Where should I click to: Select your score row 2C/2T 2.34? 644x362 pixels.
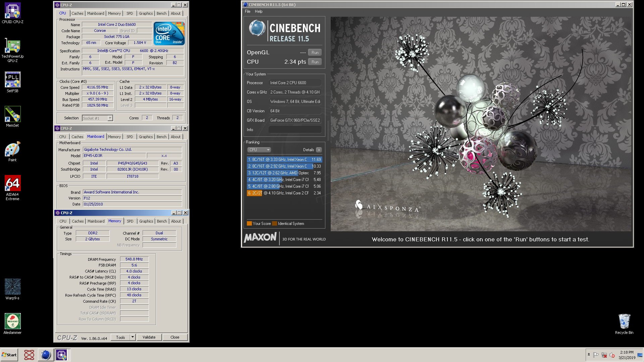284,193
